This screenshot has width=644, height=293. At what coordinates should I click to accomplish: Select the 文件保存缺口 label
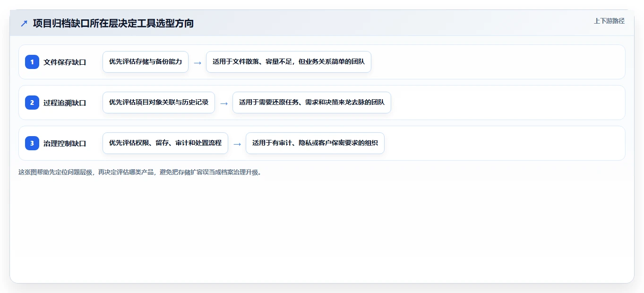tap(65, 62)
